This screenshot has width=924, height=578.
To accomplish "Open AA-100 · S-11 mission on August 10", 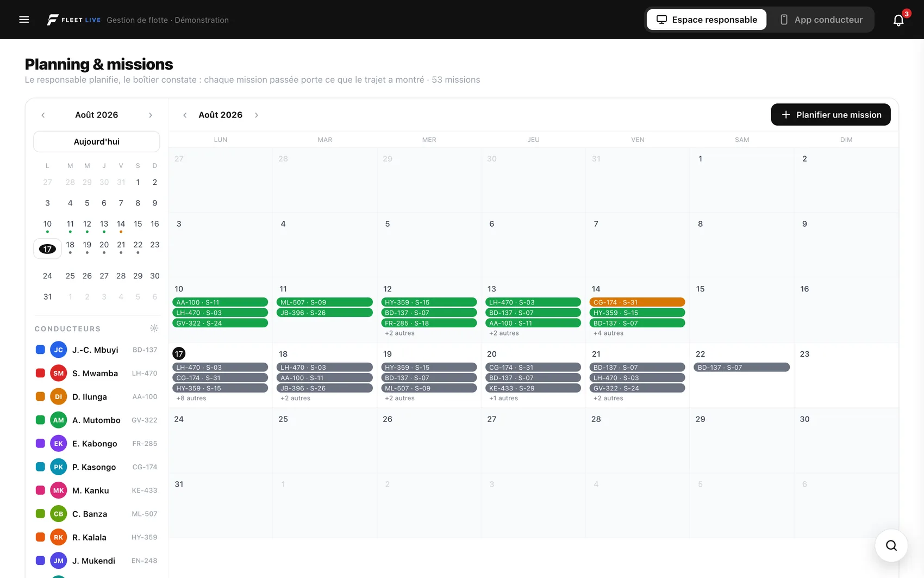I will coord(220,302).
